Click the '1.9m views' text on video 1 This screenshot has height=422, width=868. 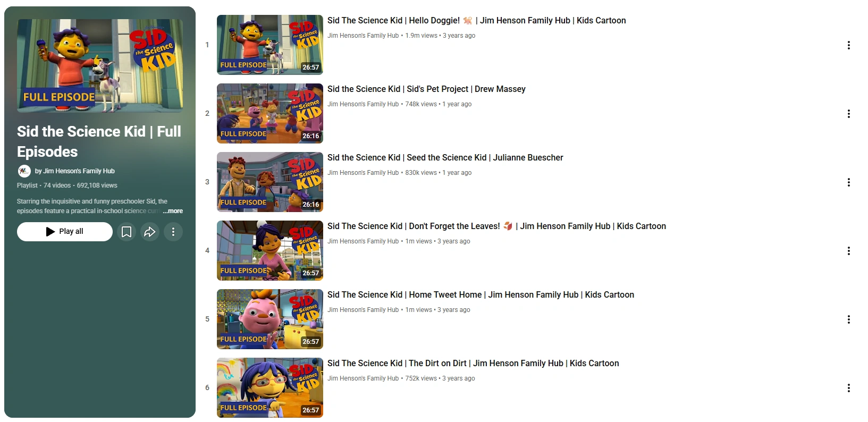pyautogui.click(x=422, y=36)
